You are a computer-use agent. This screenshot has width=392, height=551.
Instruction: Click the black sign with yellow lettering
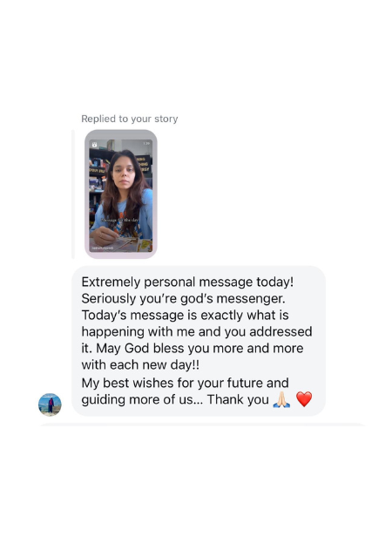point(144,164)
